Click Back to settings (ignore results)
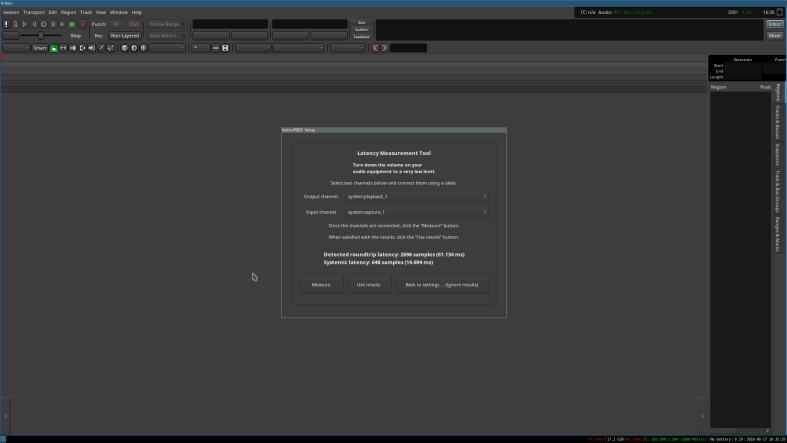 point(440,285)
